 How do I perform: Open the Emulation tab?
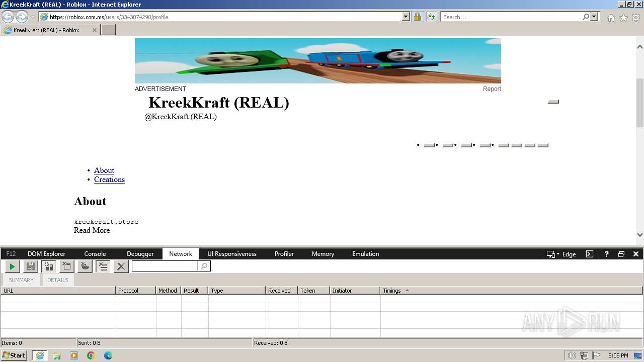coord(366,254)
